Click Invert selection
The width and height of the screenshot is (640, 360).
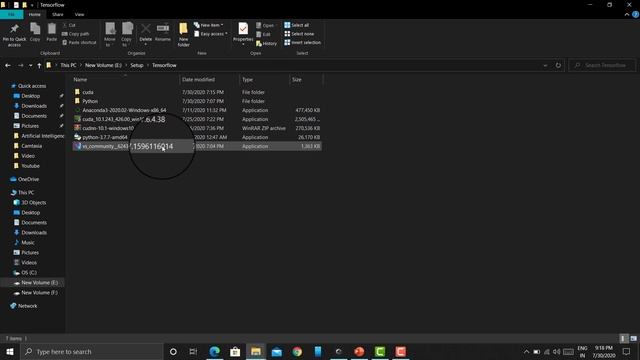pyautogui.click(x=302, y=42)
